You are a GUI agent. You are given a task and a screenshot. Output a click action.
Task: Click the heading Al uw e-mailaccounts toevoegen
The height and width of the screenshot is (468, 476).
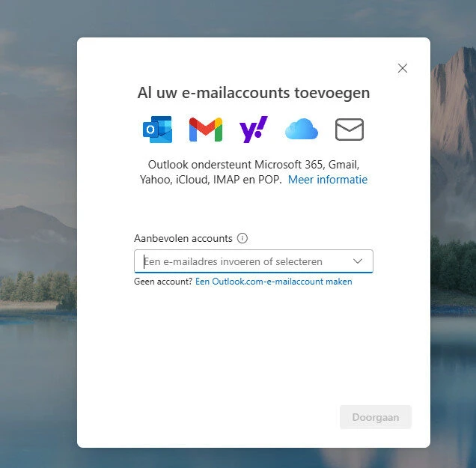[253, 93]
